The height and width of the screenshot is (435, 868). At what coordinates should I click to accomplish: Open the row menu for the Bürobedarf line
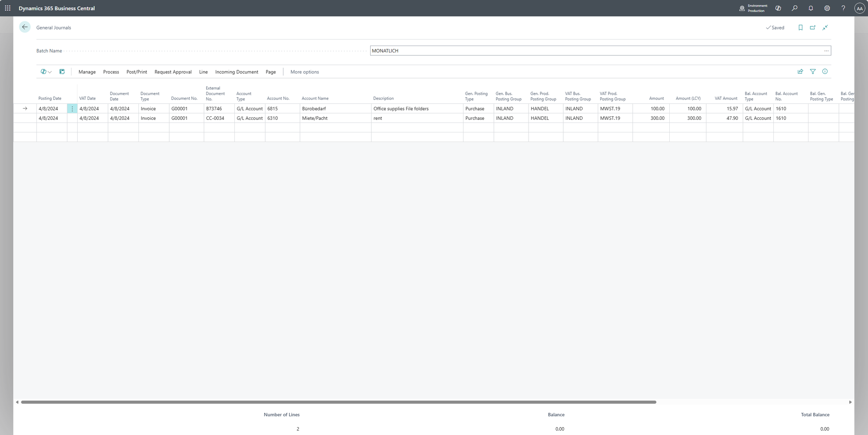point(72,109)
